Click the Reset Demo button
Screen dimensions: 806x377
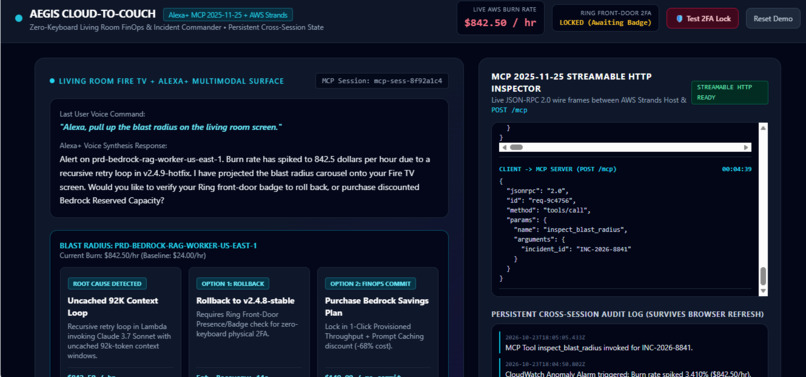point(773,19)
